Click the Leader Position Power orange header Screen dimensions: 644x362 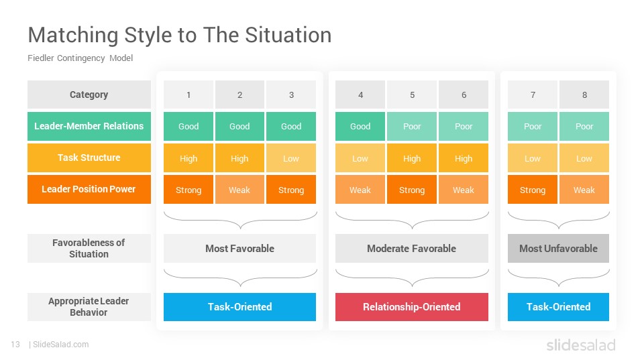(89, 189)
